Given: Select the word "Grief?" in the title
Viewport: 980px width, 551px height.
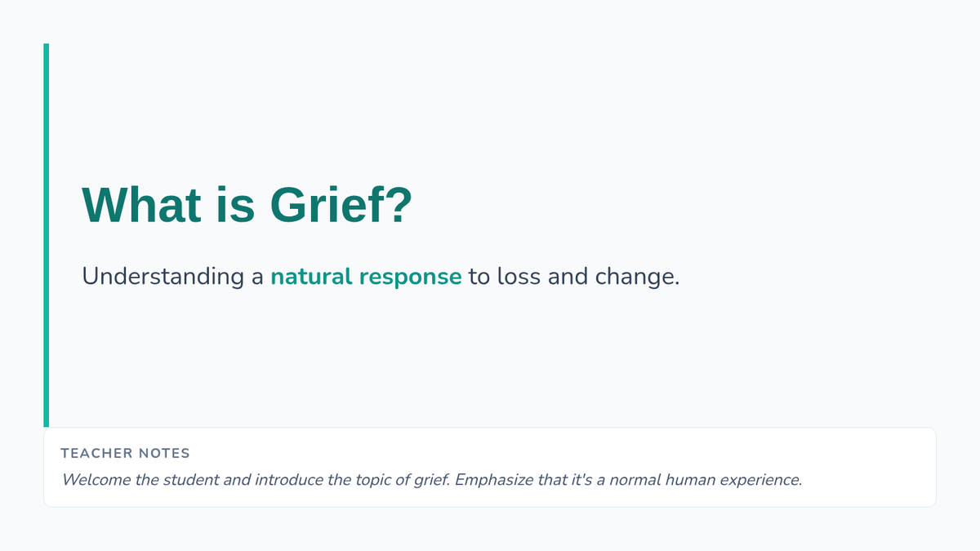Looking at the screenshot, I should 341,205.
